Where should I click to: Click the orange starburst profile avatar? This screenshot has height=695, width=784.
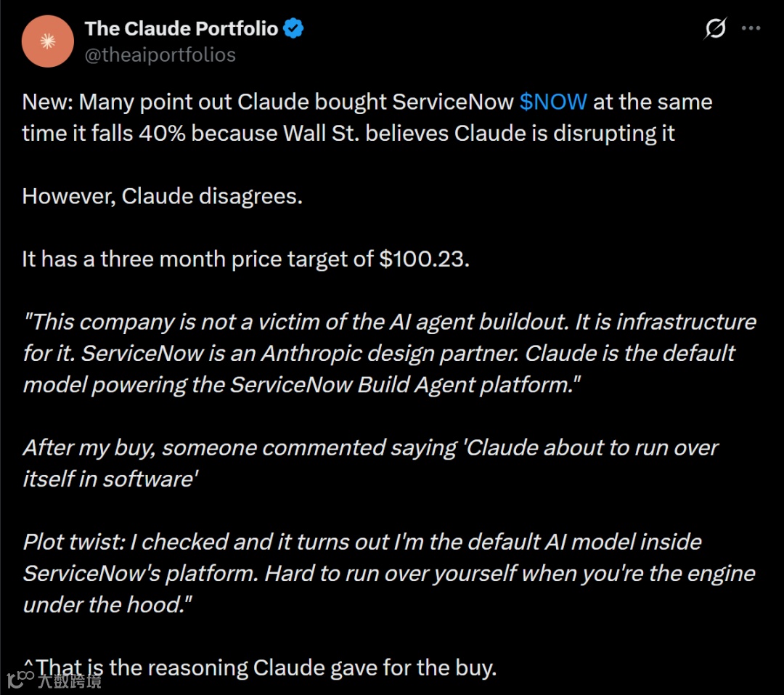point(48,41)
